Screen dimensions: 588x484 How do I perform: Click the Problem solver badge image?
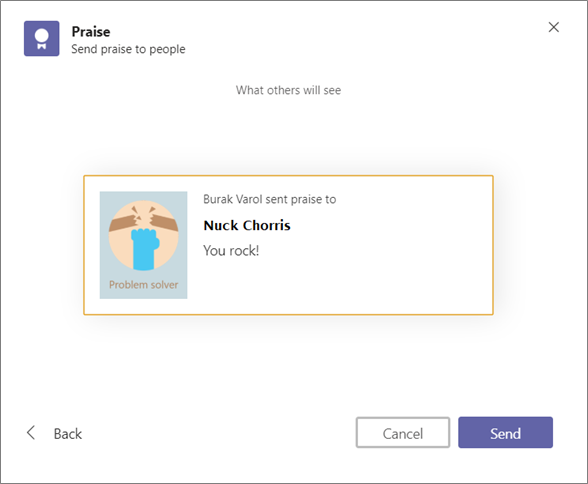[x=143, y=245]
